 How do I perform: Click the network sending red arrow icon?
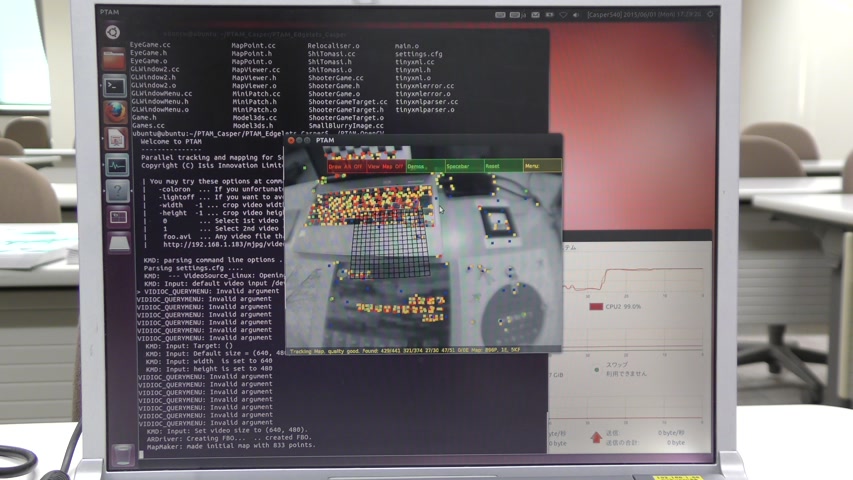coord(596,437)
